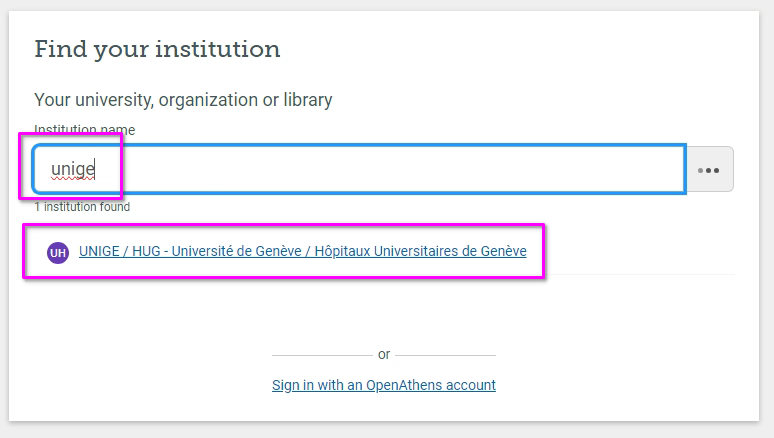Click "Sign in with" at link start

(x=304, y=385)
